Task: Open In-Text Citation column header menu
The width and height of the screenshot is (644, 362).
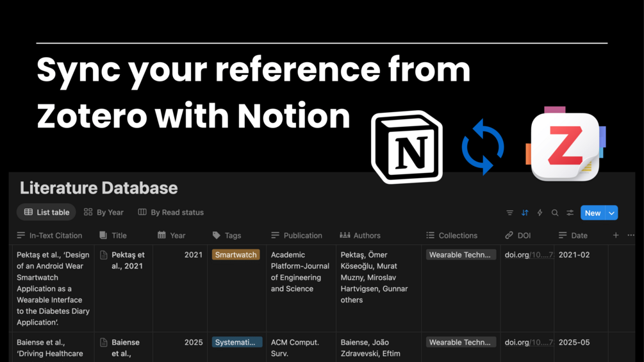Action: 50,235
